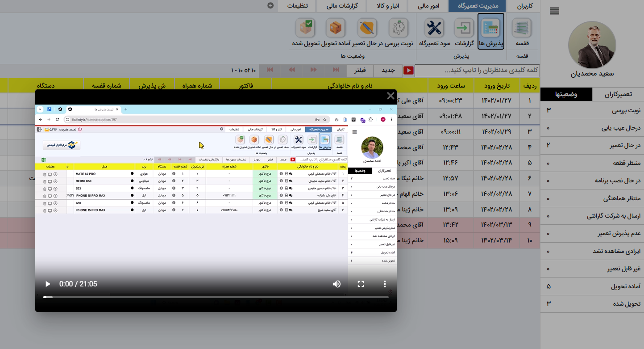The image size is (644, 349).
Task: Select ایرادی مشاهده نشد status row
Action: (592, 251)
